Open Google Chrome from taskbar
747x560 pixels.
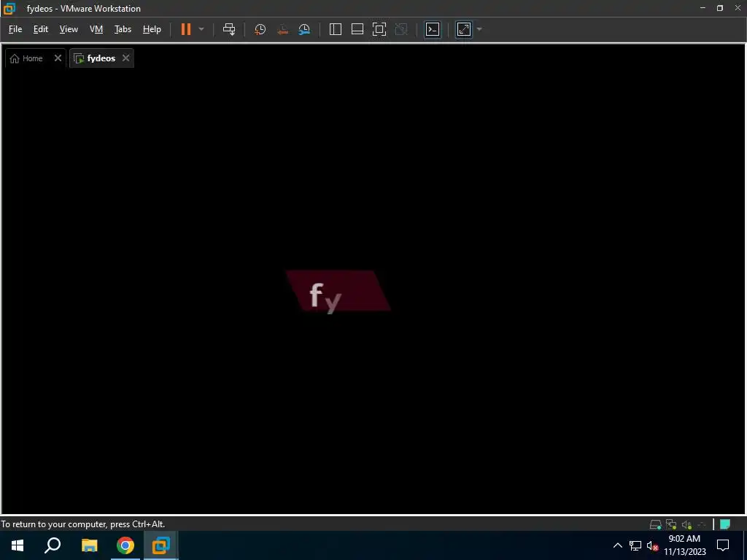point(125,545)
